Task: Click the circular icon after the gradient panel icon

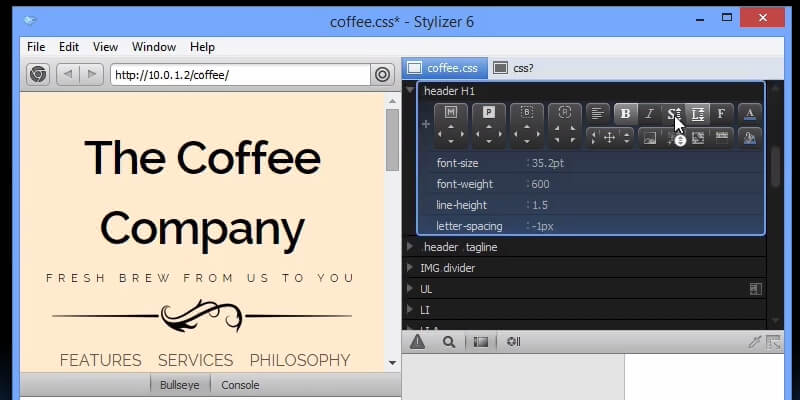Action: click(513, 342)
